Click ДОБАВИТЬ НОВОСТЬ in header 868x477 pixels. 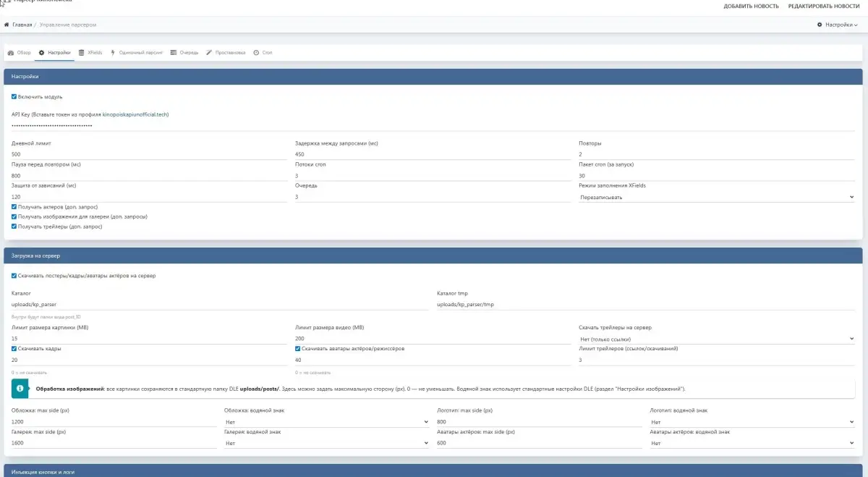[x=751, y=6]
